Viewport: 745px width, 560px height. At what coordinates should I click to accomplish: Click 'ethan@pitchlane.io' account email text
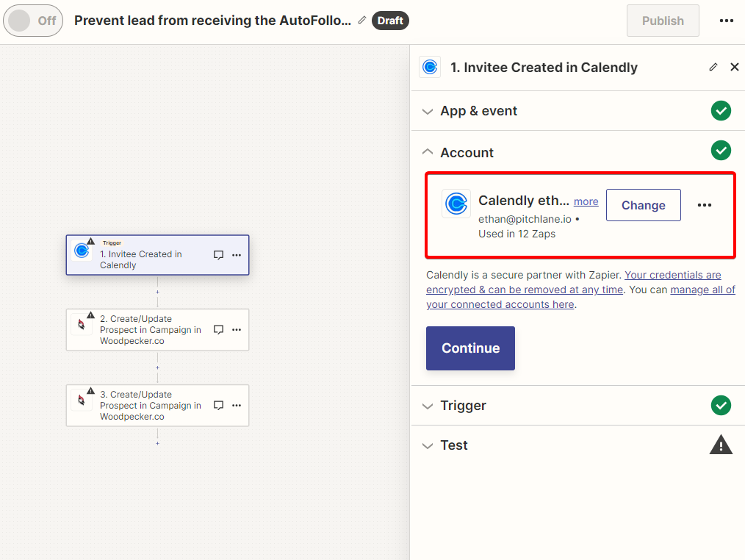525,219
